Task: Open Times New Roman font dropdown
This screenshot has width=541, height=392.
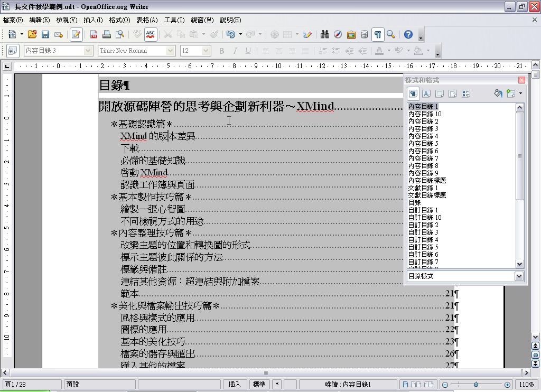Action: 171,51
